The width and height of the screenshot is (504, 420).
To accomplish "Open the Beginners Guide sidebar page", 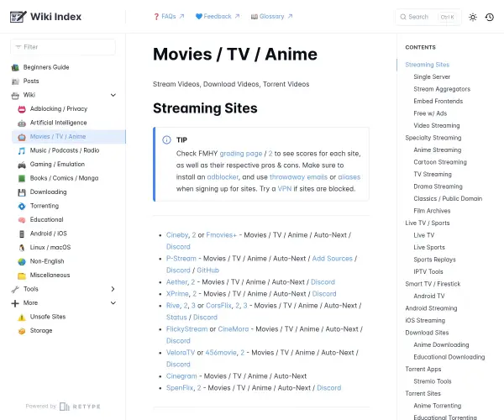I will (x=46, y=67).
